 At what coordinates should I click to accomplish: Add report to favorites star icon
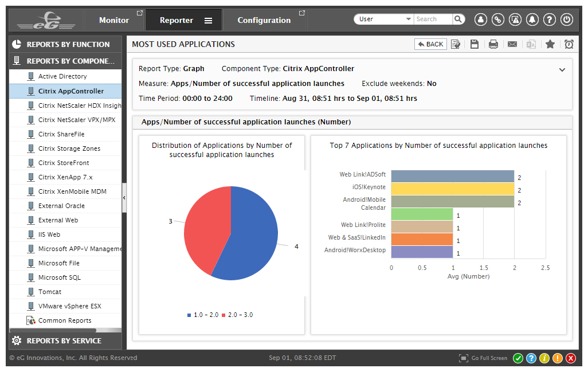tap(550, 44)
